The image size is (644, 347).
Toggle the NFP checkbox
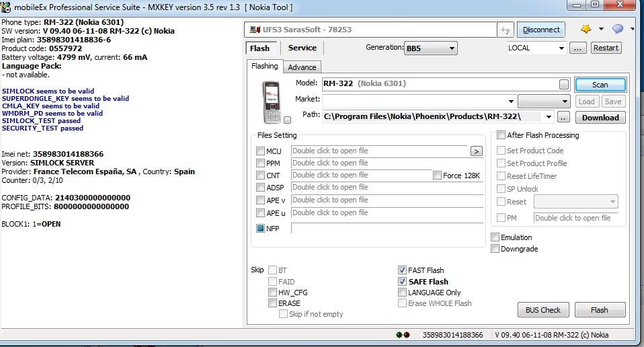(260, 229)
